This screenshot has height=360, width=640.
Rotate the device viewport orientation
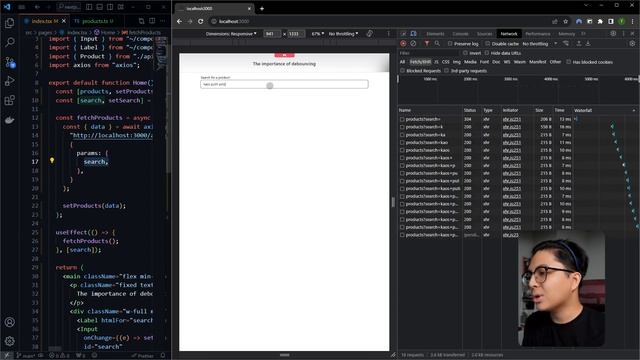369,34
